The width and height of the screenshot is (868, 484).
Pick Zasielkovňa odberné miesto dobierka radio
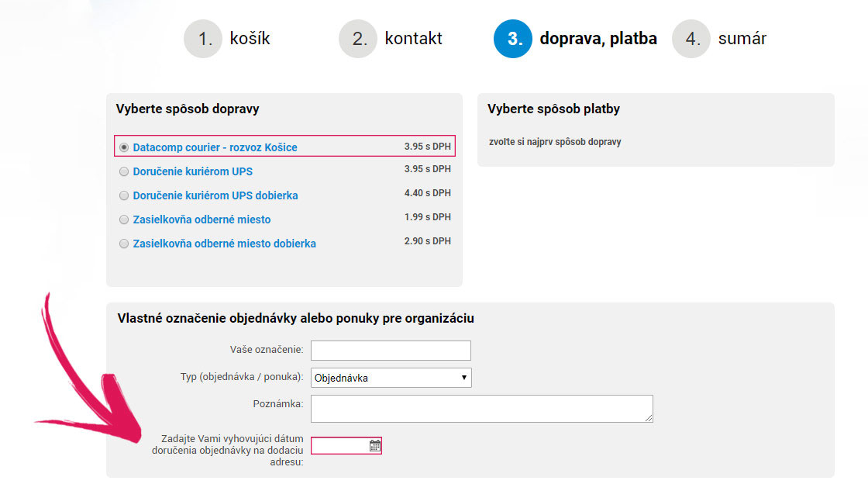point(124,244)
